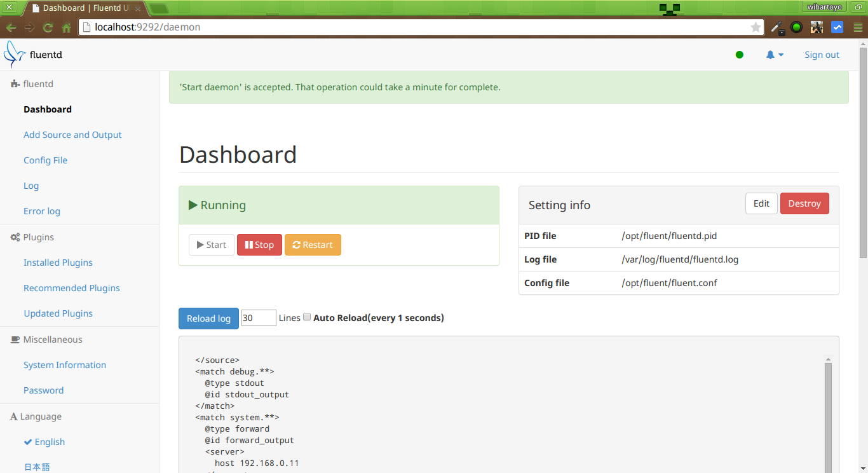
Task: Toggle English language selection checkmark
Action: pyautogui.click(x=28, y=441)
